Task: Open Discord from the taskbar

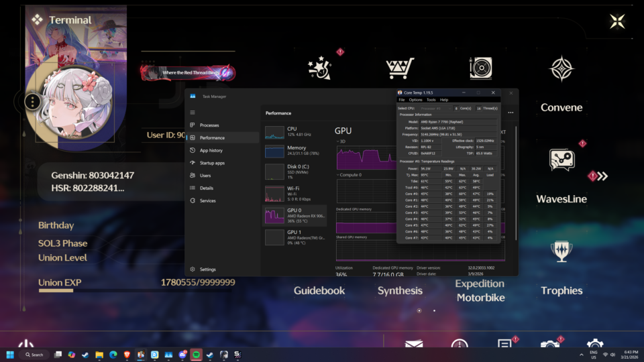Action: (x=182, y=355)
